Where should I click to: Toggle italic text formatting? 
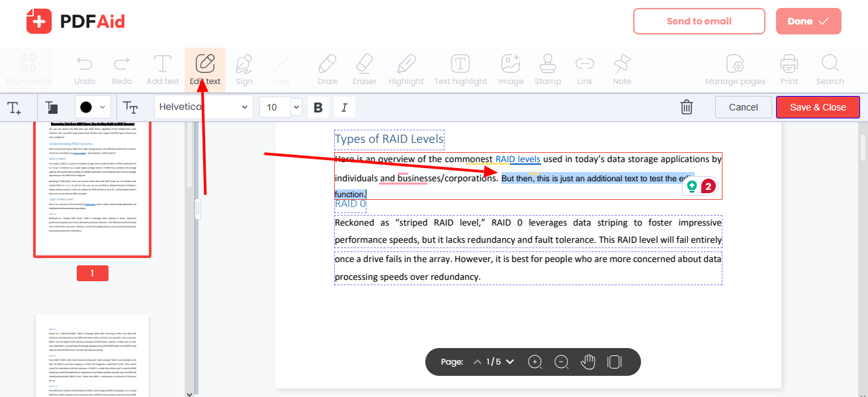tap(344, 107)
